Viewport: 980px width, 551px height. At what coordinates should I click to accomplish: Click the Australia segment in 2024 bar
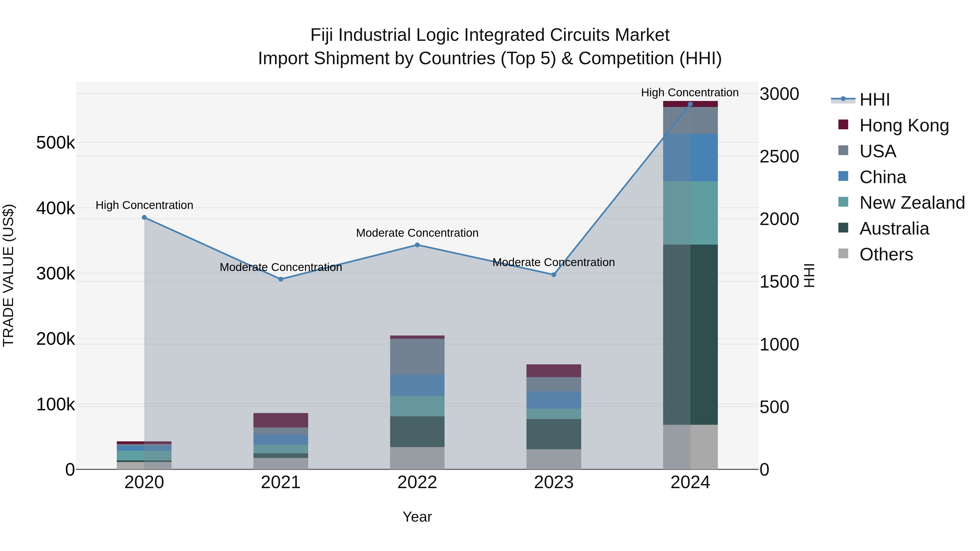pos(690,335)
